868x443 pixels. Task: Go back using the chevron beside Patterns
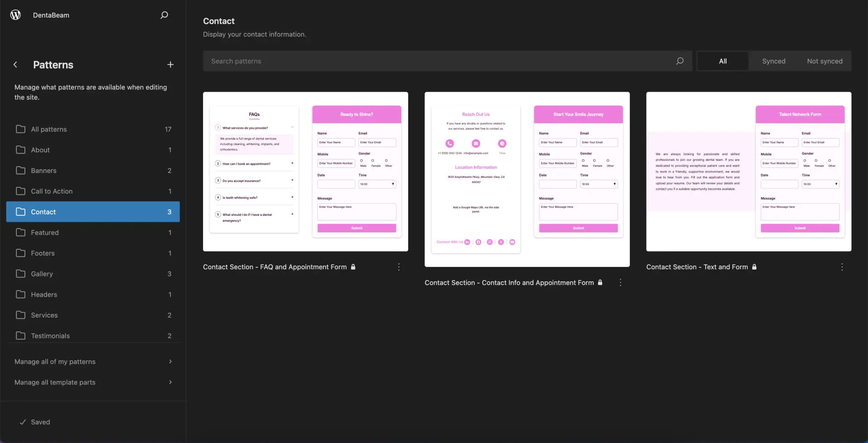15,65
